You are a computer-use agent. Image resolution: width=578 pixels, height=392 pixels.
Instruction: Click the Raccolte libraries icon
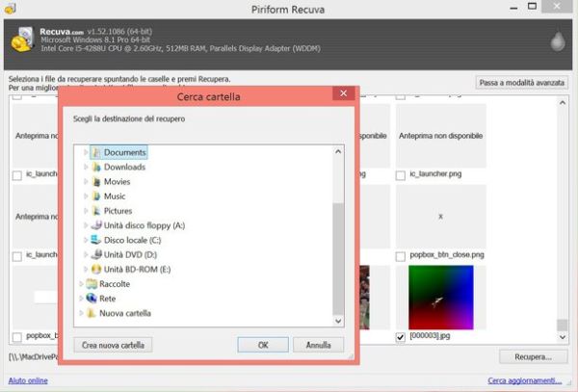92,284
